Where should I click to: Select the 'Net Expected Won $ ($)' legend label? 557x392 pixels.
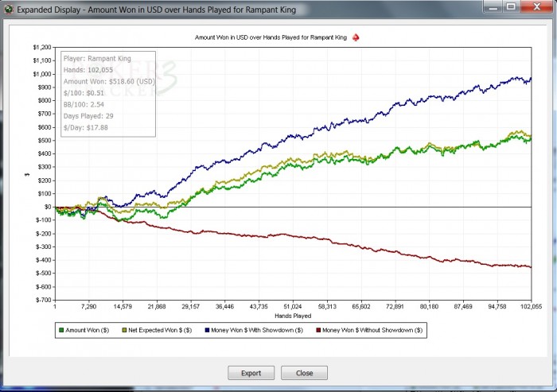160,330
